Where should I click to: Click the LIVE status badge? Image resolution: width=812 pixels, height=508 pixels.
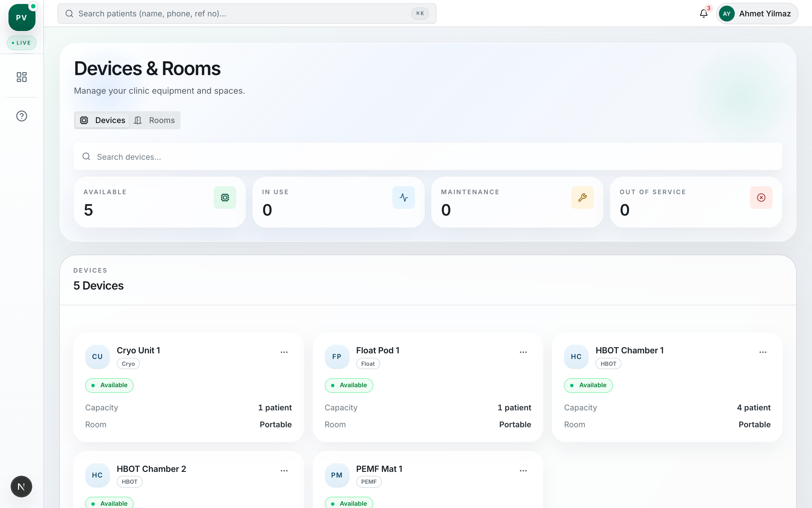[x=21, y=43]
